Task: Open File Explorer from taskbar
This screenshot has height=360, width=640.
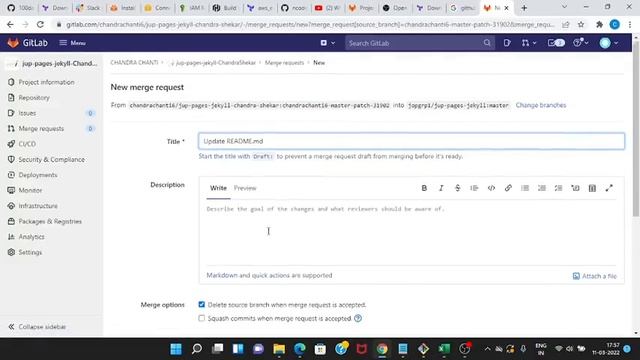Action: pos(279,349)
